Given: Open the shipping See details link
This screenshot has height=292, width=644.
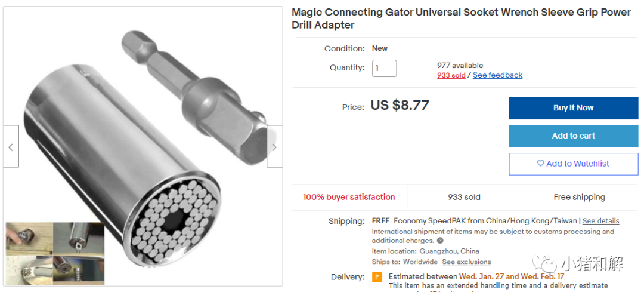Looking at the screenshot, I should pyautogui.click(x=601, y=221).
